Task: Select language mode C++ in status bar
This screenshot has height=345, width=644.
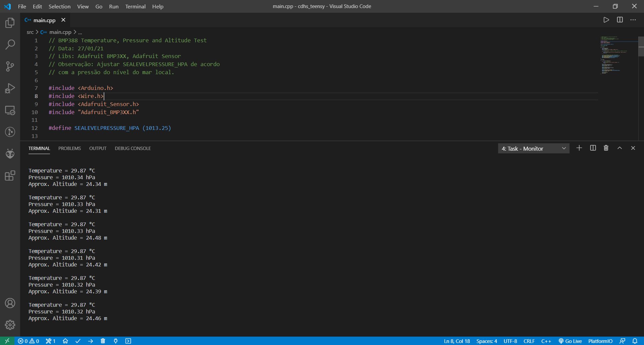Action: coord(546,341)
